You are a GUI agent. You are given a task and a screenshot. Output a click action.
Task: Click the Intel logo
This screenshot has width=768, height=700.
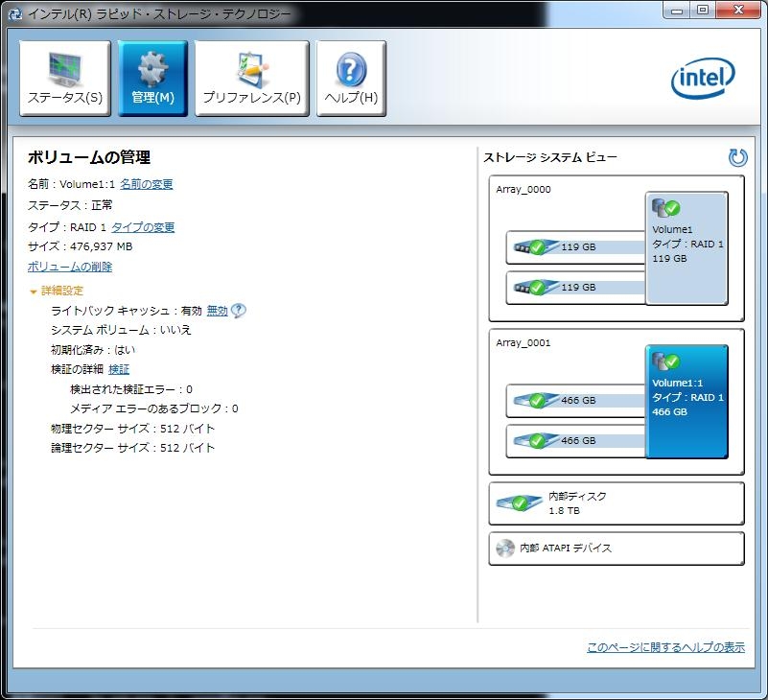tap(703, 79)
